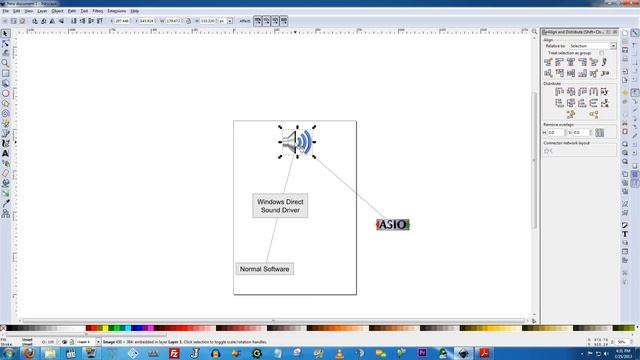Click Center on vertical axis align icon
This screenshot has height=360, width=640.
click(x=571, y=62)
